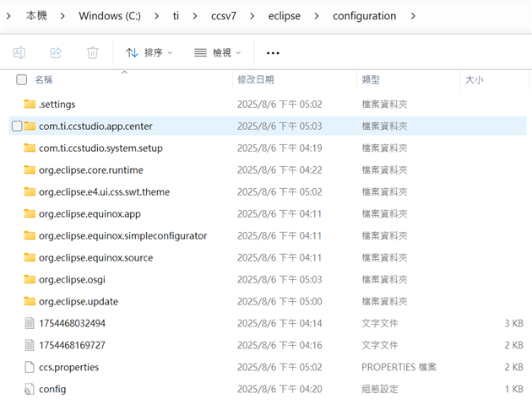Expand chevron after 本機 breadcrumb

(62, 16)
